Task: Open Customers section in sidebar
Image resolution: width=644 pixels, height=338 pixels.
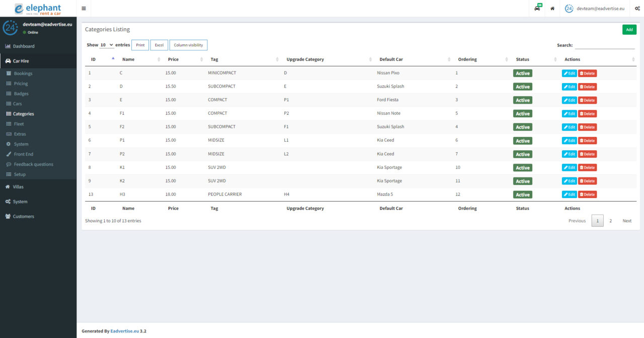Action: [23, 216]
